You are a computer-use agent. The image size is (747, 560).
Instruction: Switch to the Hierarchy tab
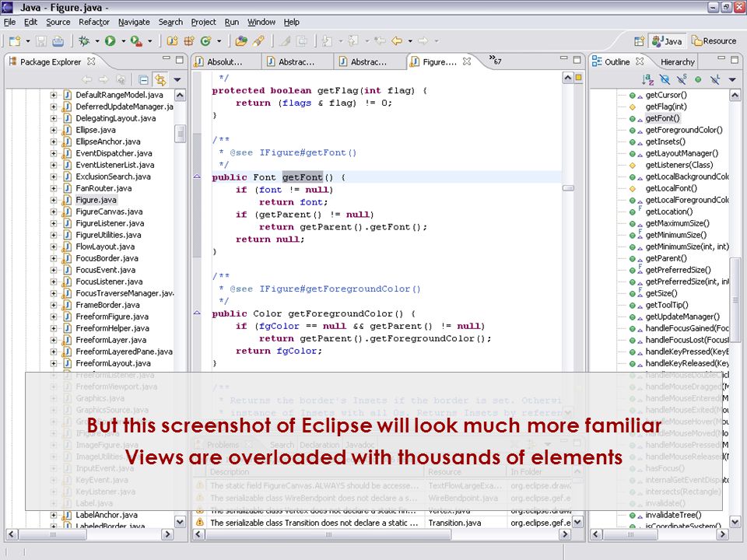(x=678, y=62)
